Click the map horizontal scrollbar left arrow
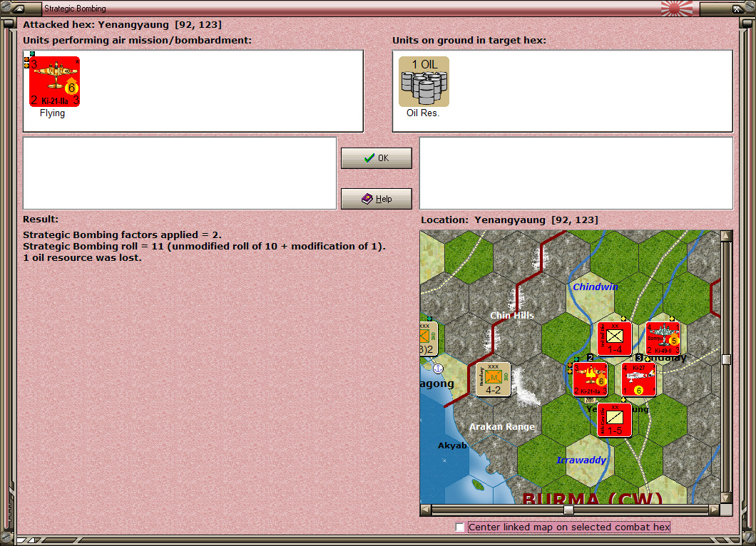Screen dimensions: 756x546 (x=425, y=510)
